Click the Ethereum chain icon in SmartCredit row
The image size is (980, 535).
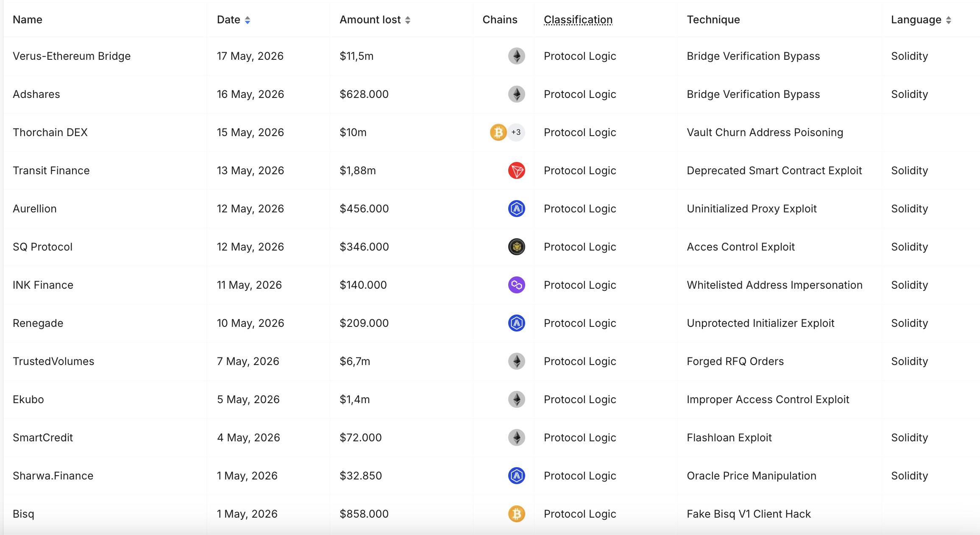pyautogui.click(x=516, y=437)
